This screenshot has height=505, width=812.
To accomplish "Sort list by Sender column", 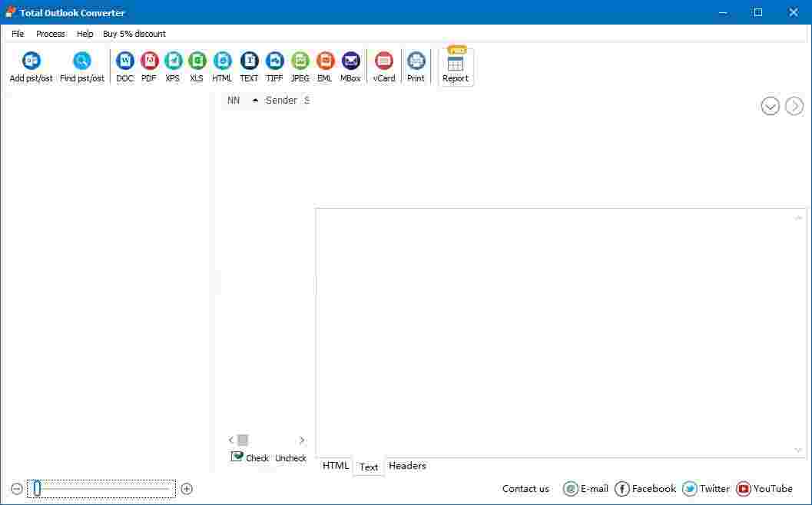I will click(280, 101).
